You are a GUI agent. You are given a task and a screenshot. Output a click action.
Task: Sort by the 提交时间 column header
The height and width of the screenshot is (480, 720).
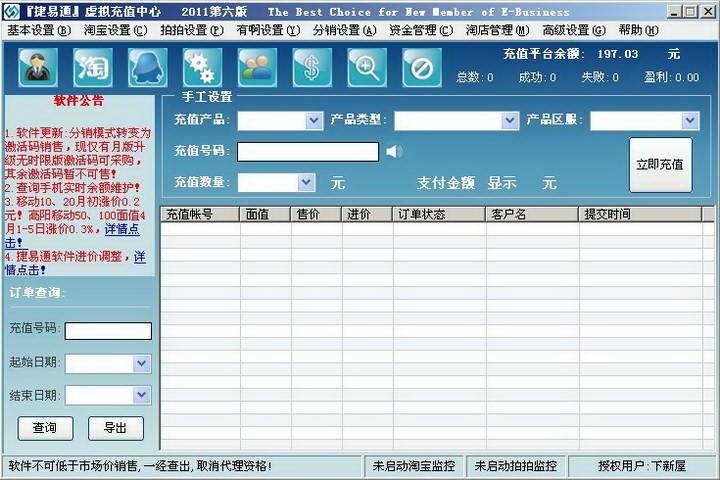[x=640, y=214]
